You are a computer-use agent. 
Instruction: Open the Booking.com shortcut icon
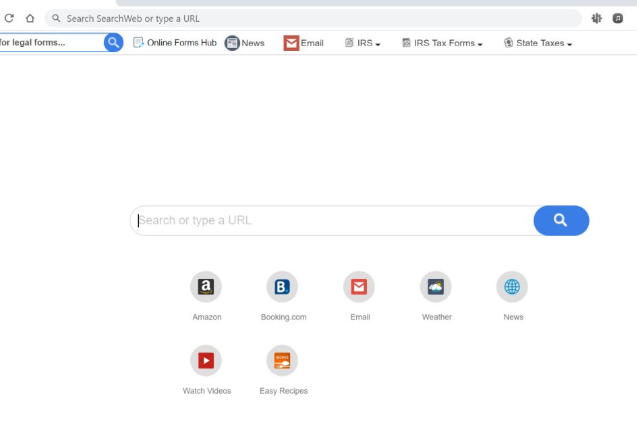click(x=282, y=287)
